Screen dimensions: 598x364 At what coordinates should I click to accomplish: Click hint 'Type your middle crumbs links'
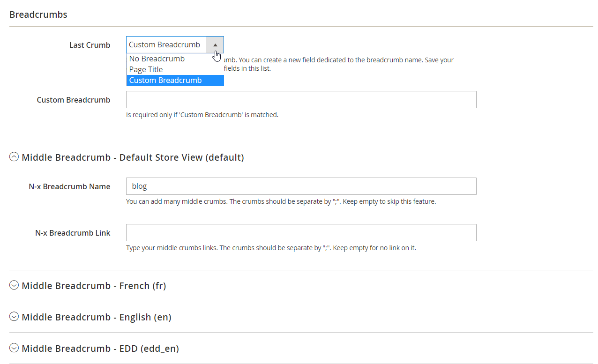pyautogui.click(x=271, y=248)
